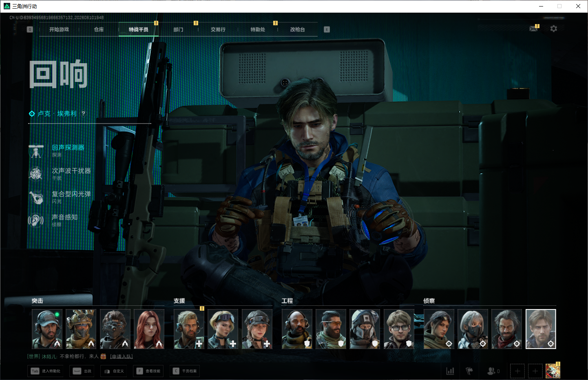Open the 开始游戏 tab
588x380 pixels.
[x=59, y=29]
